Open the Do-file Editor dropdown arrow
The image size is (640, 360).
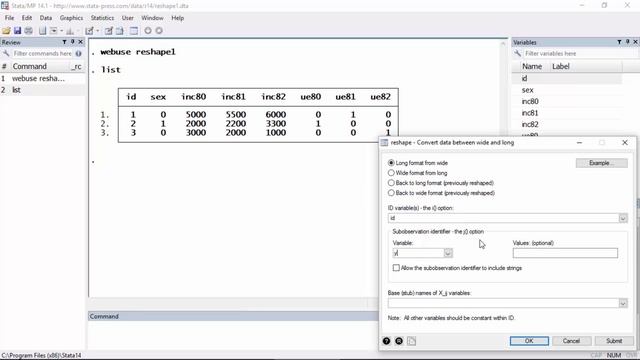[97, 31]
